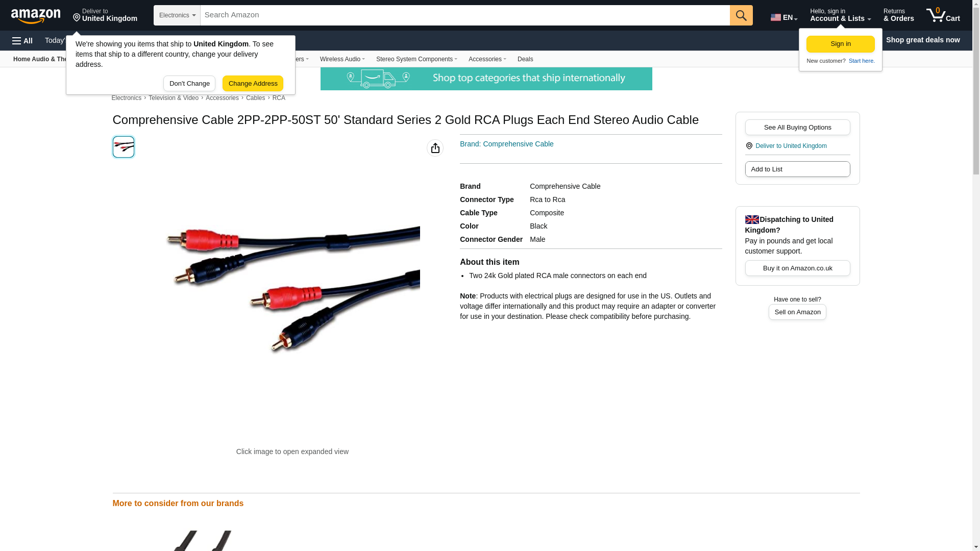Click the search magnifier button

tap(741, 15)
